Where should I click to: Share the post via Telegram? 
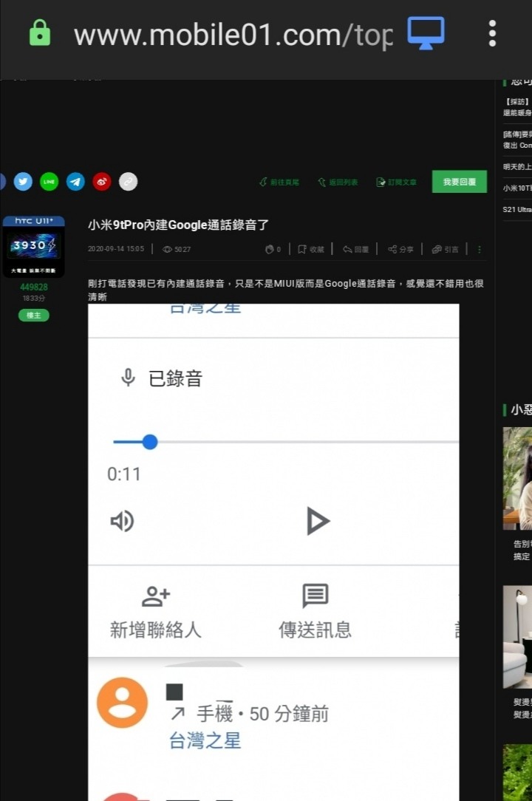[x=75, y=181]
